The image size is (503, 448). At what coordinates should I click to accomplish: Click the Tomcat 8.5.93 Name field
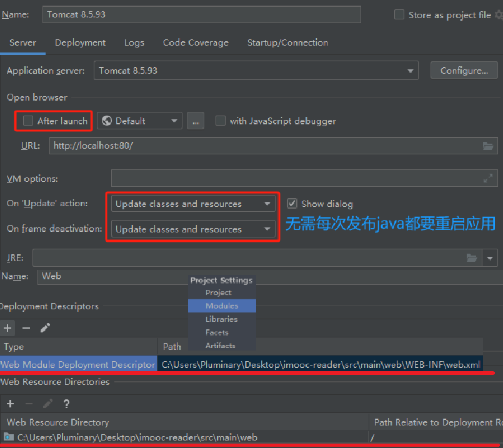click(201, 15)
